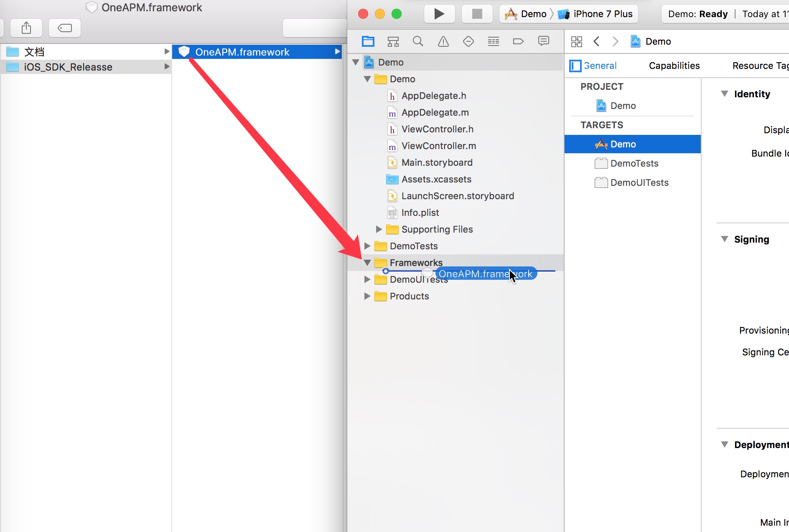Select the Frameworks folder
Screen dimensions: 789x532
click(416, 263)
